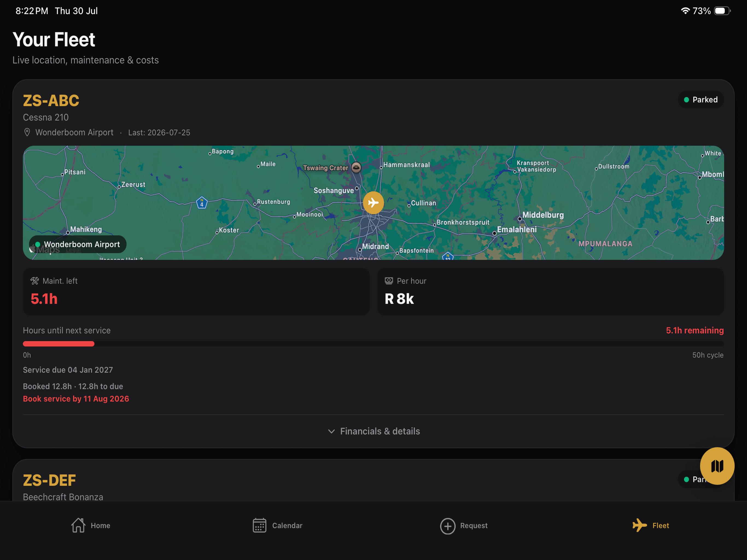Tap the Calendar grid icon

point(259,525)
